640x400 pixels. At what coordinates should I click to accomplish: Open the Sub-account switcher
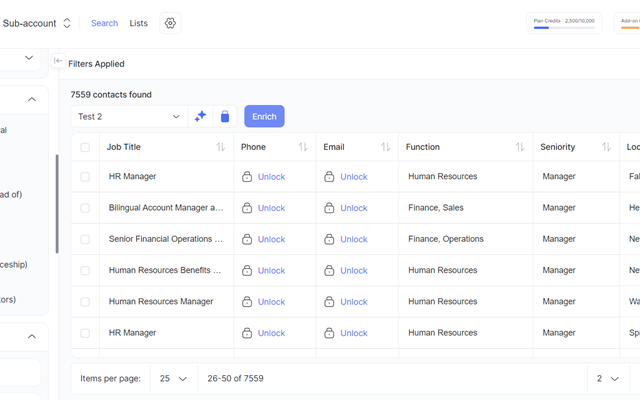(36, 23)
